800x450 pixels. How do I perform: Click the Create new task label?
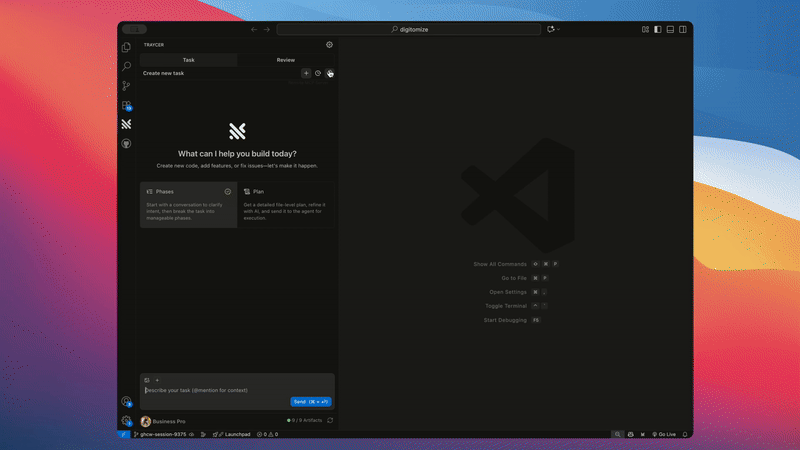pos(163,73)
